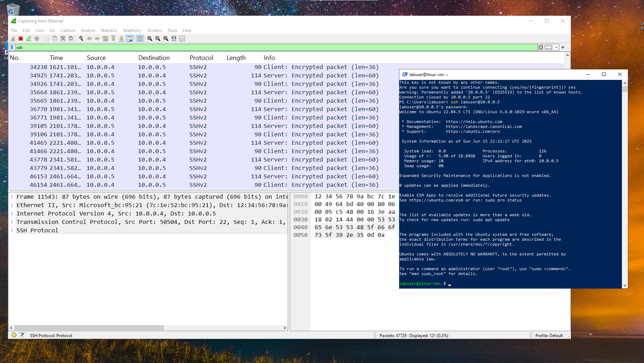644x363 pixels.
Task: Open the Edit menu
Action: [26, 30]
